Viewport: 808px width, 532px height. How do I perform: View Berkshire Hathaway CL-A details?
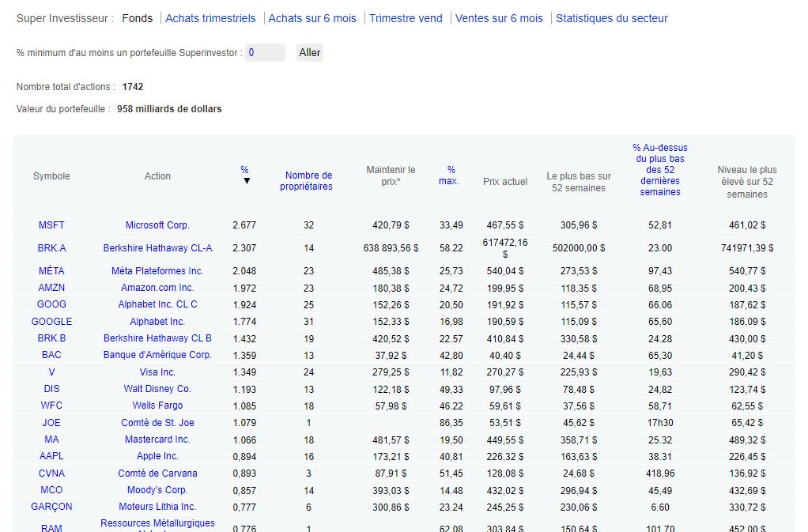coord(157,247)
